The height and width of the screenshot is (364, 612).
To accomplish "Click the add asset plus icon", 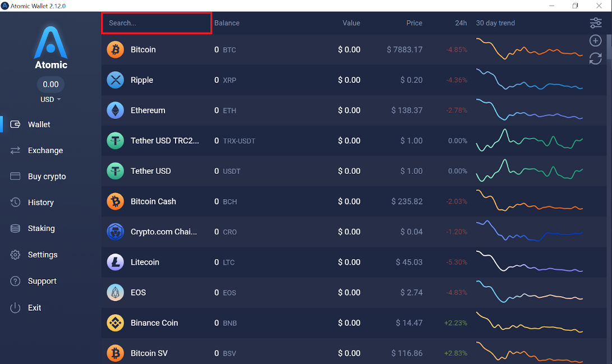I will tap(595, 40).
